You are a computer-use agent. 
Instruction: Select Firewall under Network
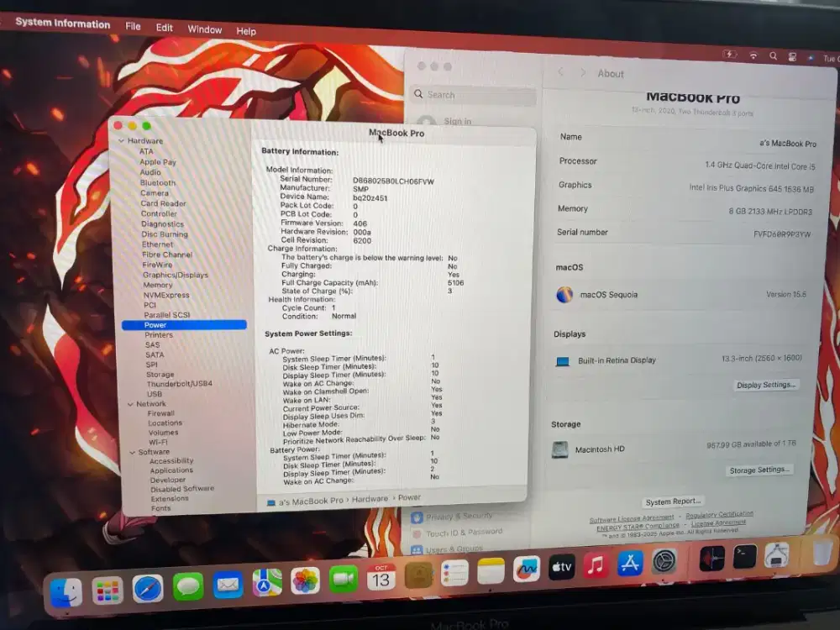(x=160, y=413)
